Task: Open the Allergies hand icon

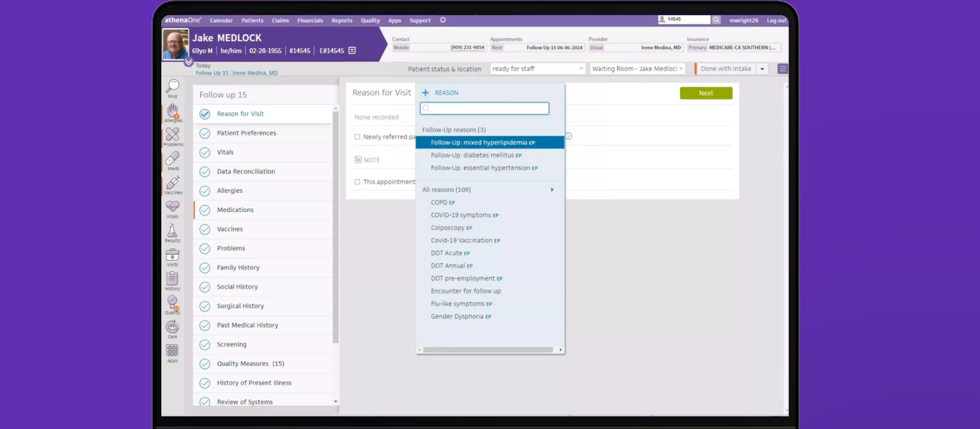Action: pos(172,112)
